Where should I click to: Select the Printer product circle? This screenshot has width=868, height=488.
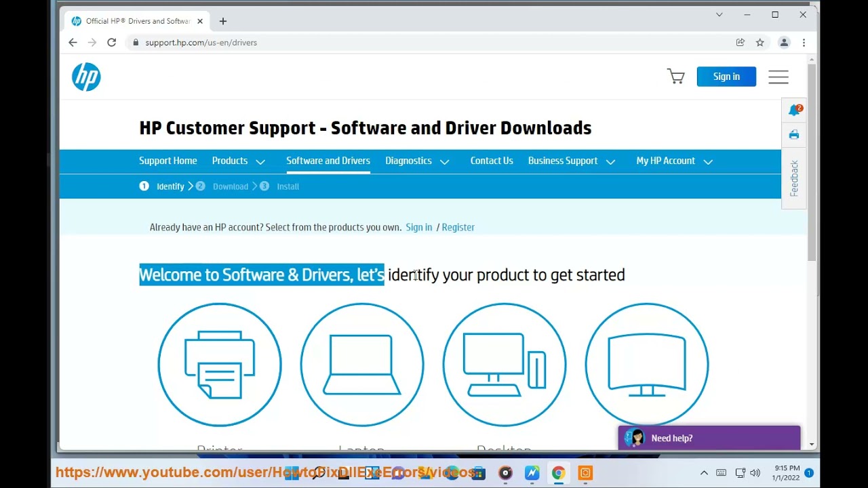click(220, 365)
